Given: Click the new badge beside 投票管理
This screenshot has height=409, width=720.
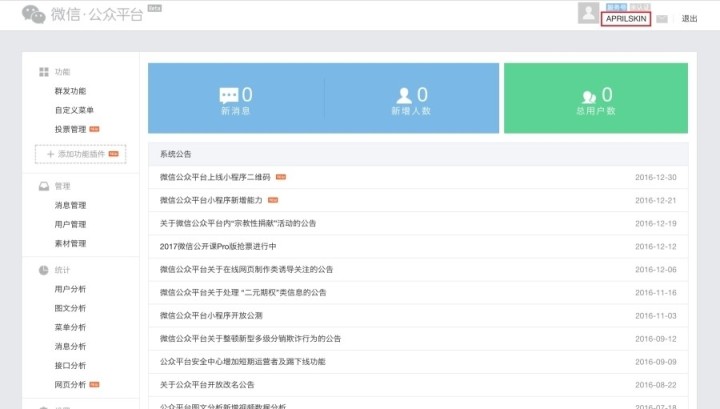Looking at the screenshot, I should click(x=94, y=129).
